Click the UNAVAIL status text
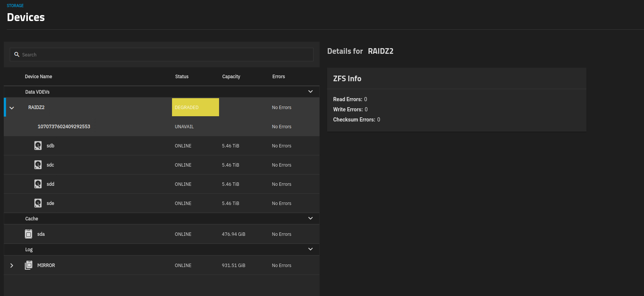The height and width of the screenshot is (296, 644). [x=184, y=127]
